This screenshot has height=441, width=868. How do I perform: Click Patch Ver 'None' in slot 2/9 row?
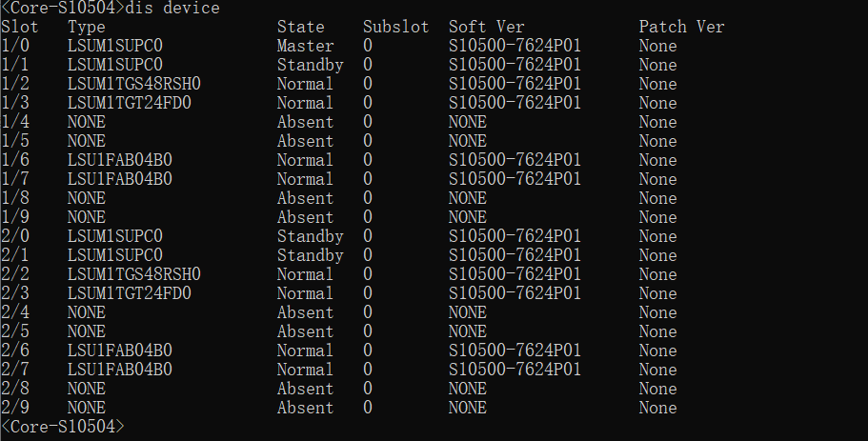657,408
